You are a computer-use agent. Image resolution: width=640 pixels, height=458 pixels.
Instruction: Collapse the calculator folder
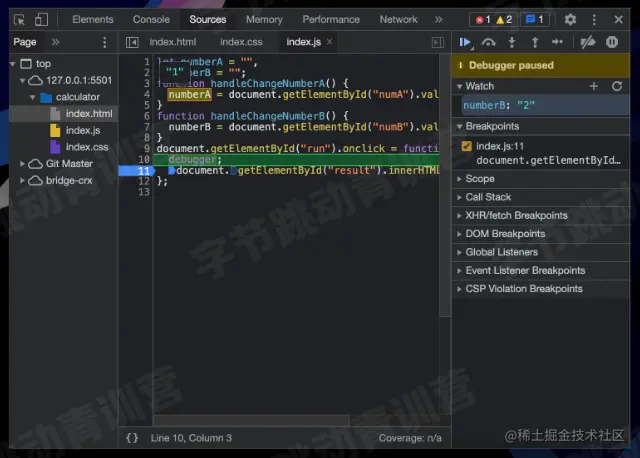(33, 97)
